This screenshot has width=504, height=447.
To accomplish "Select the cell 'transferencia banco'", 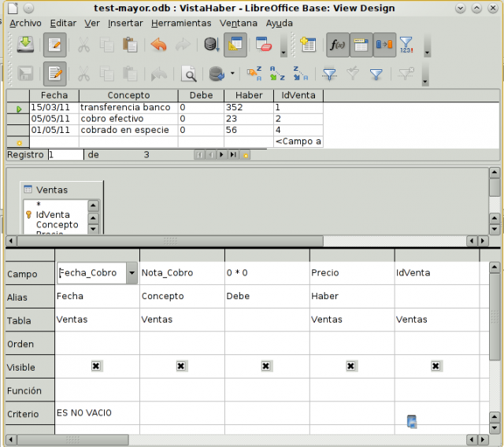I will 128,108.
